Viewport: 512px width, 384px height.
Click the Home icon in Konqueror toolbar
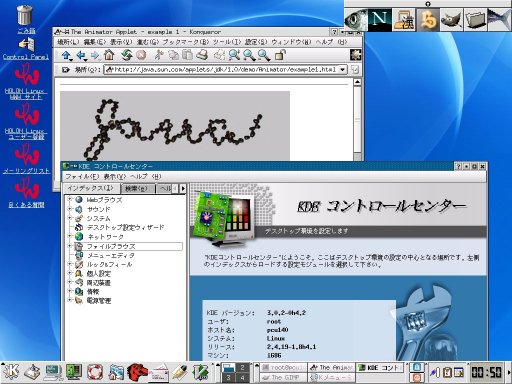pyautogui.click(x=109, y=55)
